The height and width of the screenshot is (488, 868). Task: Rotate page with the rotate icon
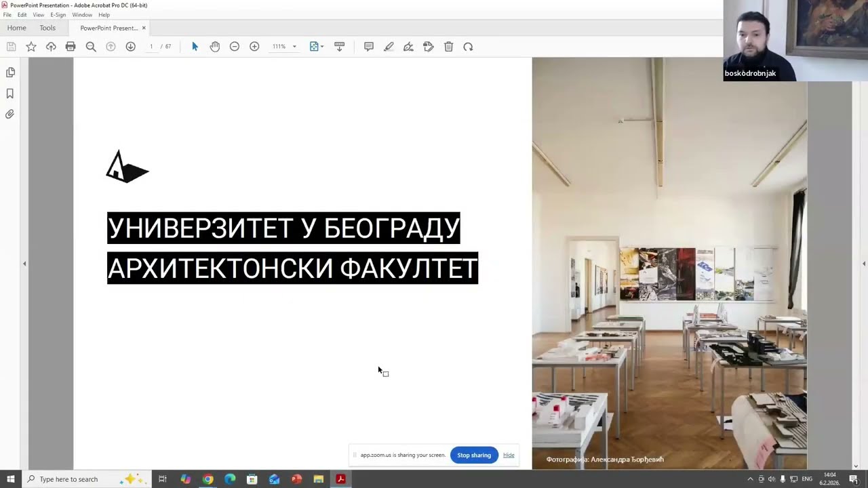click(x=468, y=47)
